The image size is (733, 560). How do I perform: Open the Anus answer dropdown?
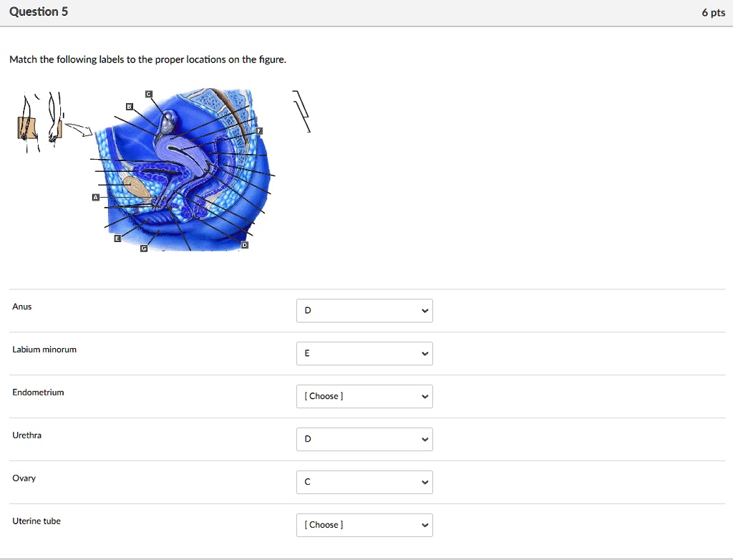[x=364, y=311]
